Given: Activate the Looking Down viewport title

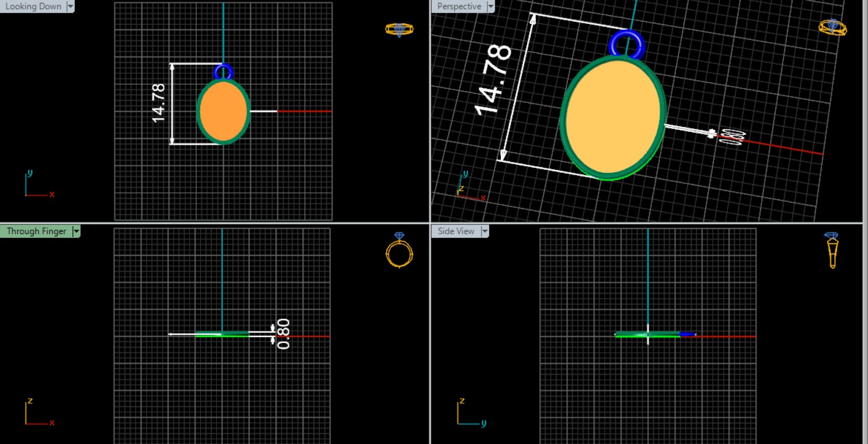Looking at the screenshot, I should [x=33, y=6].
